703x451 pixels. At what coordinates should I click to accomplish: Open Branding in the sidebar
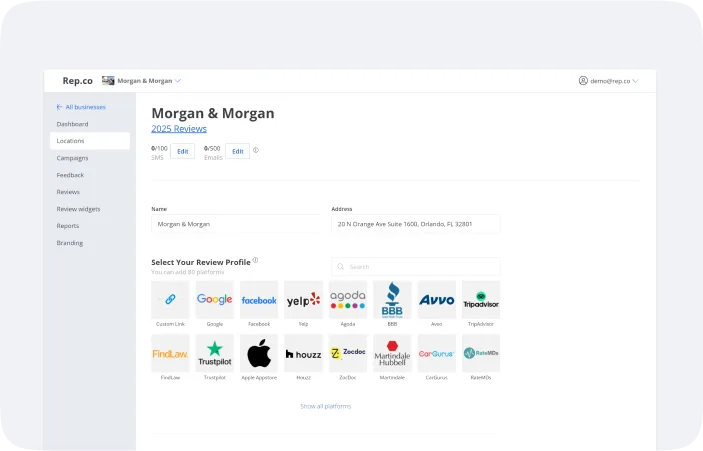[x=69, y=243]
